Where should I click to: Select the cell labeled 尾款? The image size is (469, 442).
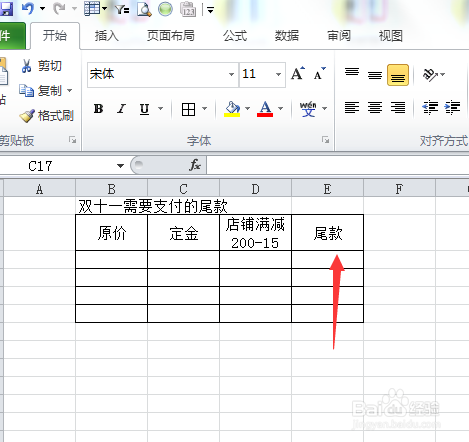coord(328,233)
